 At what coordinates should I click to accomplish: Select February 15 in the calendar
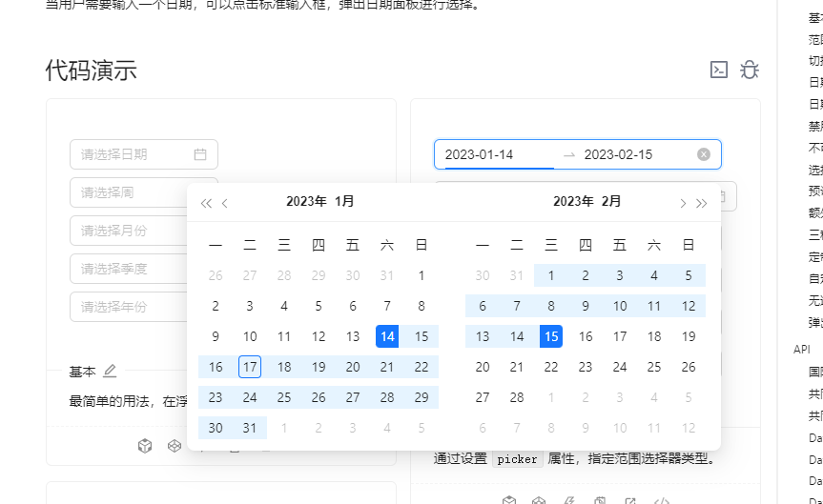(551, 336)
